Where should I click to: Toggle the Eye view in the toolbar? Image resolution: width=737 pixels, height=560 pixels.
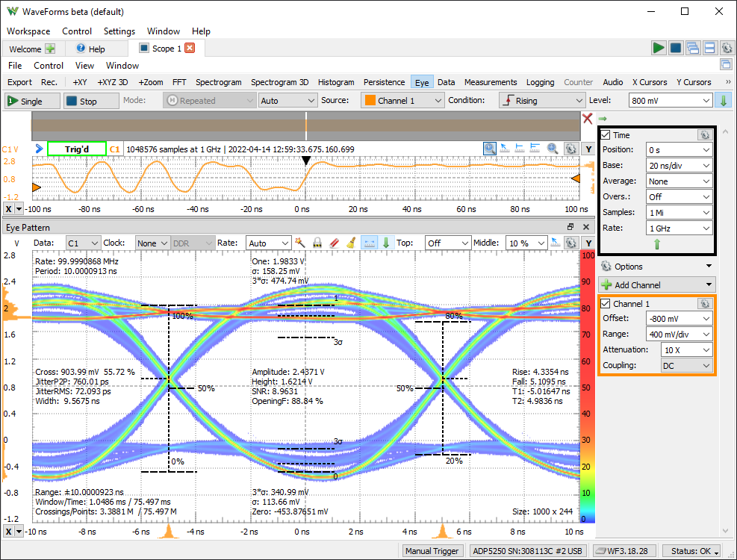click(422, 82)
